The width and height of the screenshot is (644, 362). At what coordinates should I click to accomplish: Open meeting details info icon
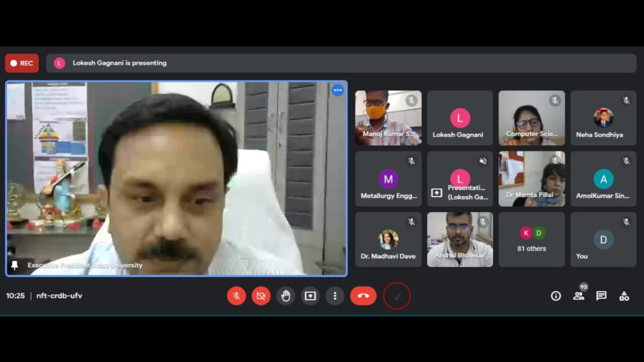[556, 296]
